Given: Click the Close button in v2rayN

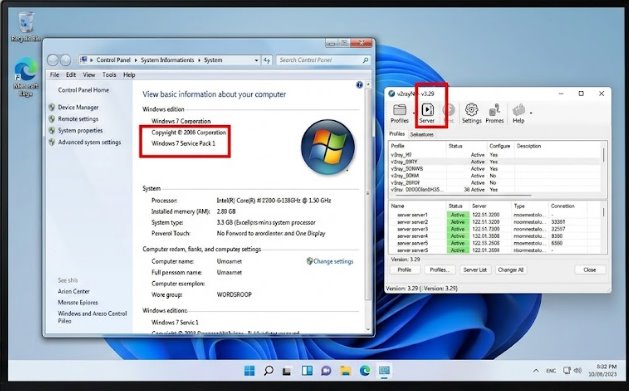Looking at the screenshot, I should (590, 270).
